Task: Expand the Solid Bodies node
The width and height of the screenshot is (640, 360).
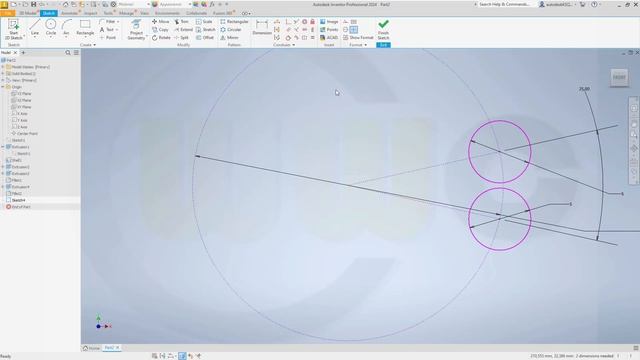Action: 3,73
